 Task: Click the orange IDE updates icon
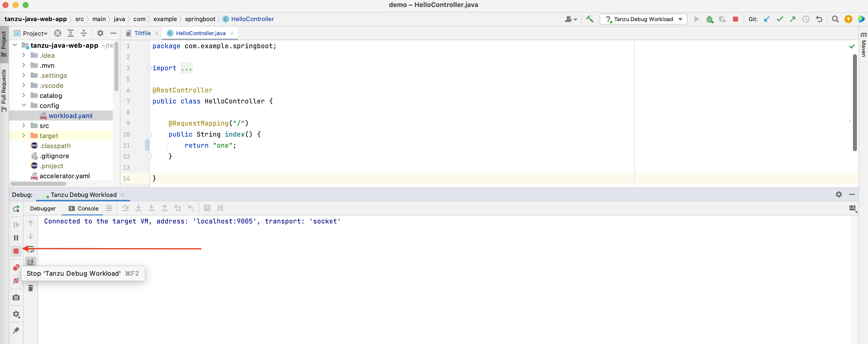coord(848,19)
